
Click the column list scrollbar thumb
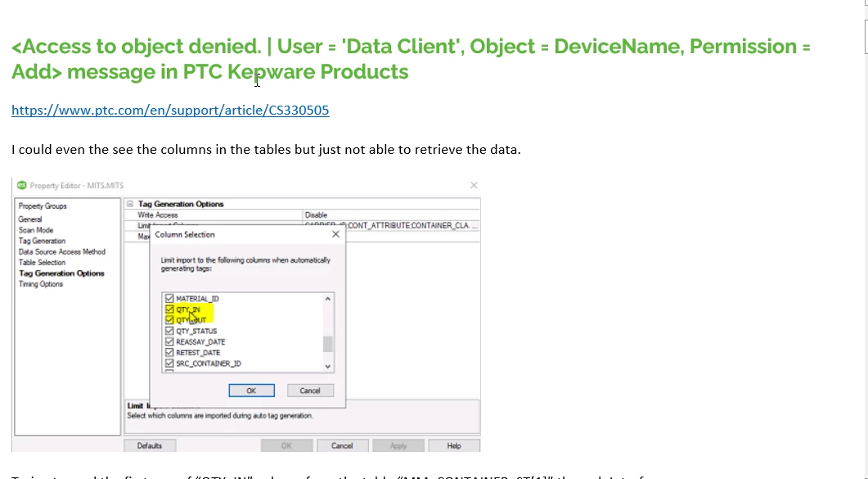(x=328, y=344)
